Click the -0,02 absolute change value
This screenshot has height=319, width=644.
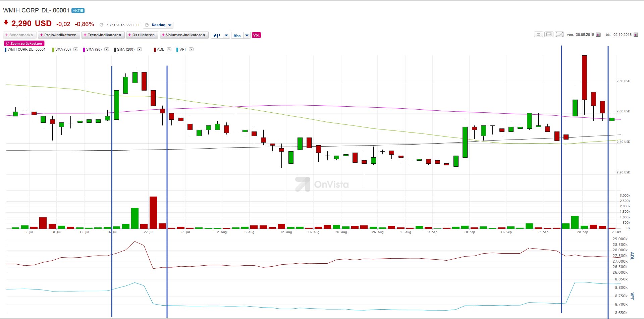click(x=63, y=24)
